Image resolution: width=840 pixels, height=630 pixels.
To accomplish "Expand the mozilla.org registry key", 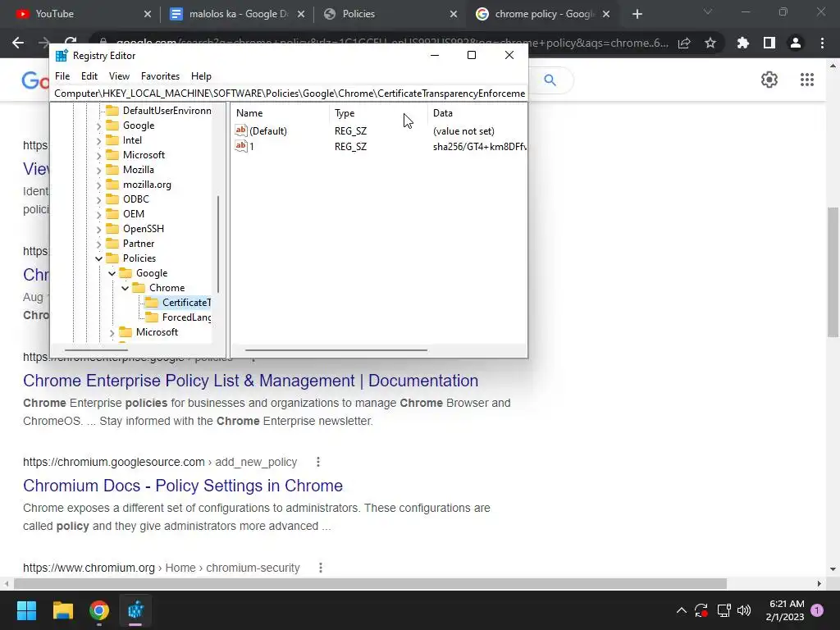I will click(98, 185).
